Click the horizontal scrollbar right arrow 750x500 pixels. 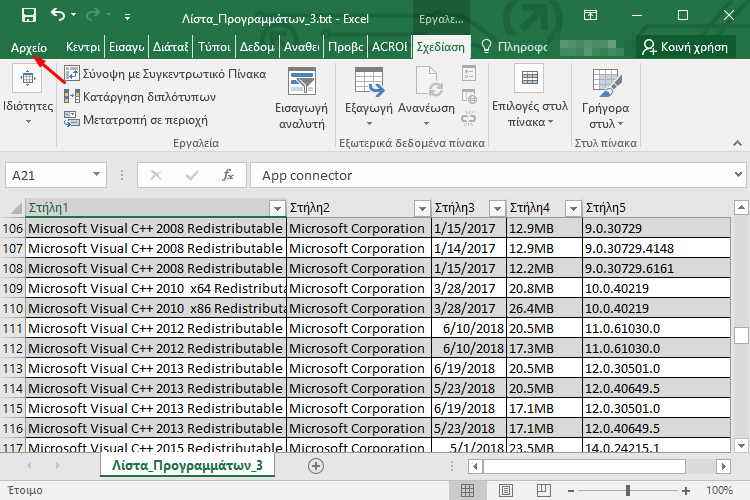point(723,466)
